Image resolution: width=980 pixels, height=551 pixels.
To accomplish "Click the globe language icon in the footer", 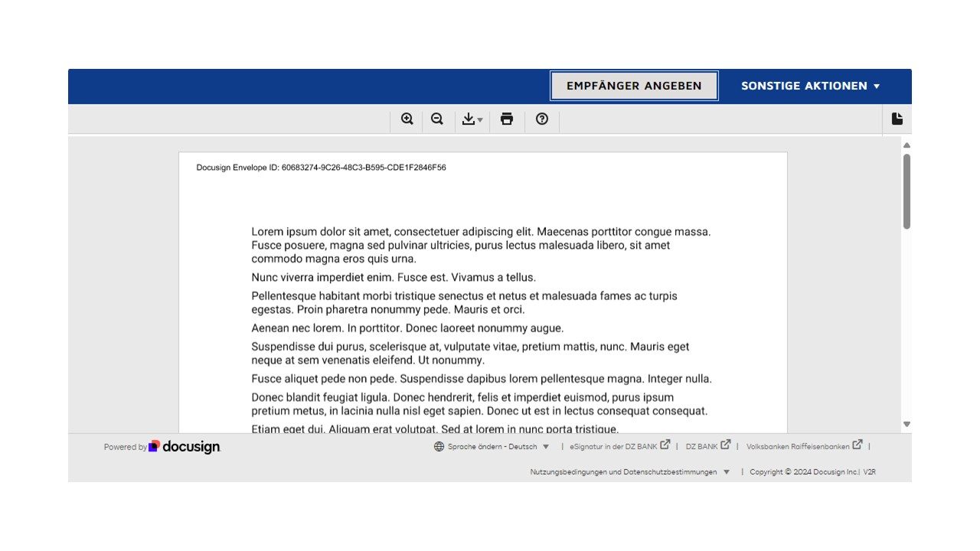I will coord(439,447).
